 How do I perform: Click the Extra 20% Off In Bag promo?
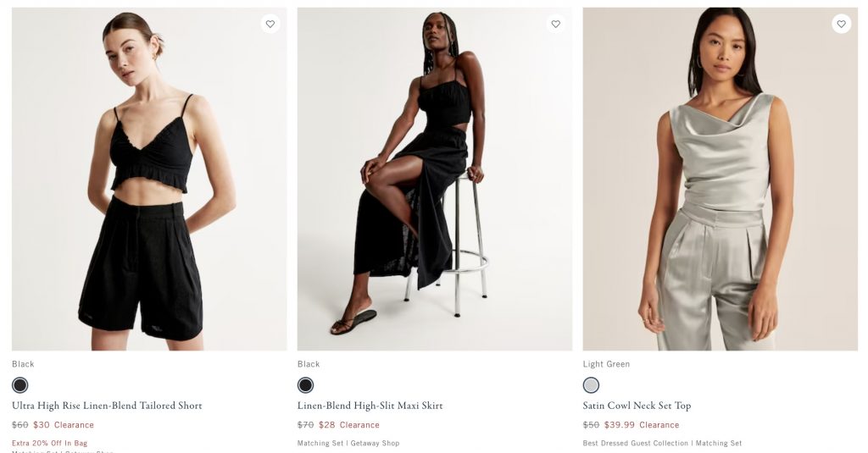[49, 443]
